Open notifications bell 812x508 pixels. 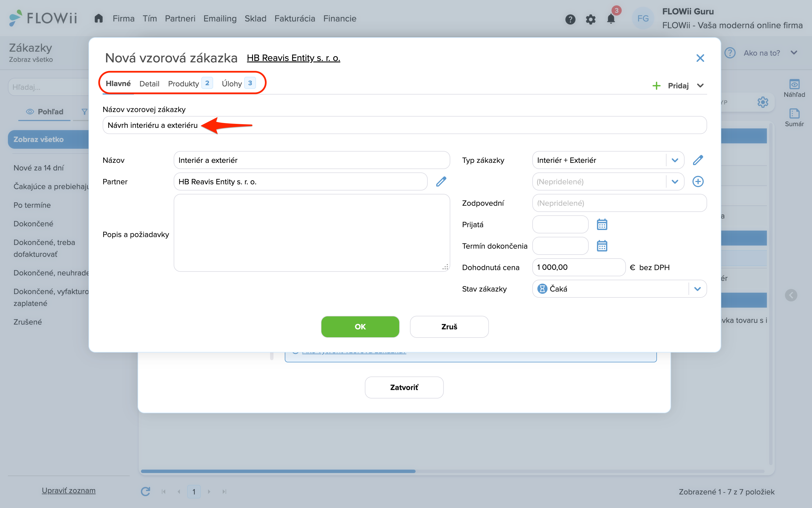pyautogui.click(x=611, y=19)
